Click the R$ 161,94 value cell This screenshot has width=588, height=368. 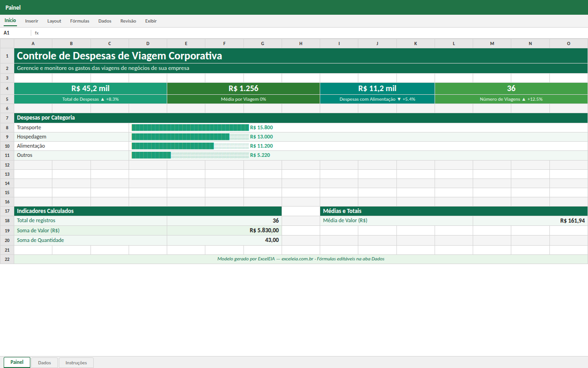[x=531, y=221]
